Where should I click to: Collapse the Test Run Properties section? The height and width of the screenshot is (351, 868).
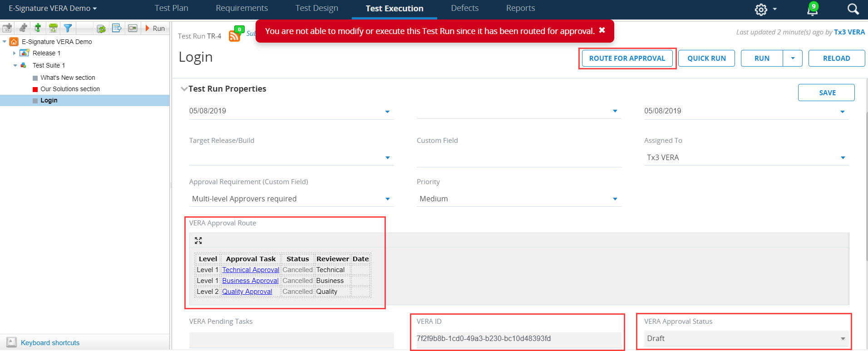(x=184, y=89)
